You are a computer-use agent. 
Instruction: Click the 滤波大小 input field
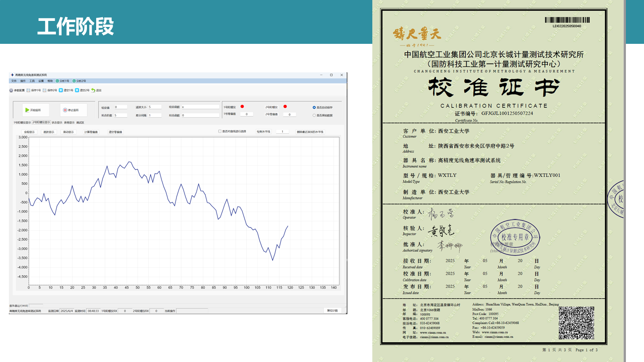(155, 107)
